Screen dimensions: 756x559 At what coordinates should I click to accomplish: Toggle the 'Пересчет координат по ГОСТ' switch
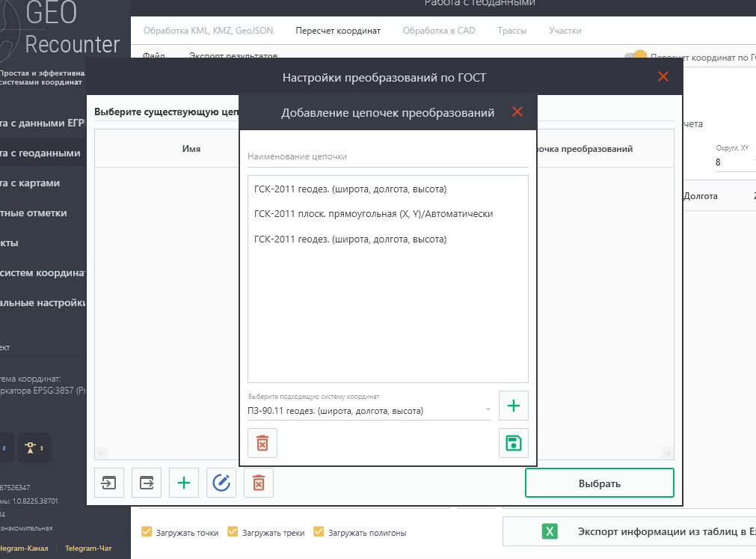click(635, 57)
